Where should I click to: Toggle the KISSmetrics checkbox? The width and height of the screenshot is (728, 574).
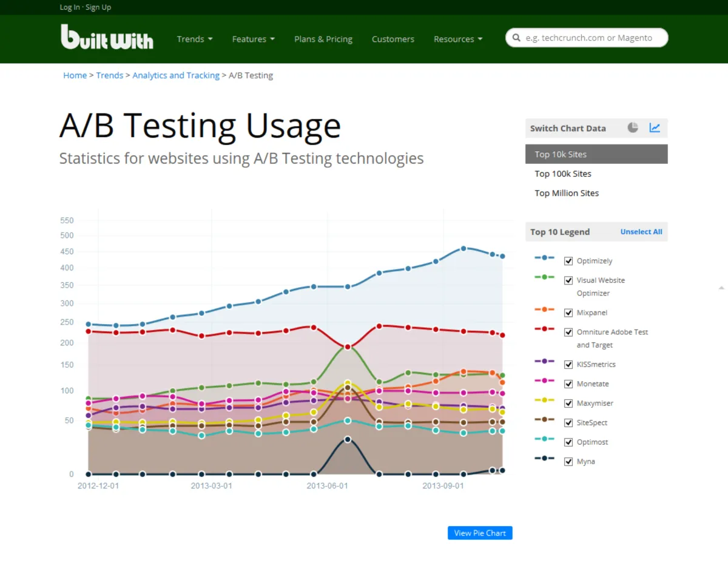(568, 365)
